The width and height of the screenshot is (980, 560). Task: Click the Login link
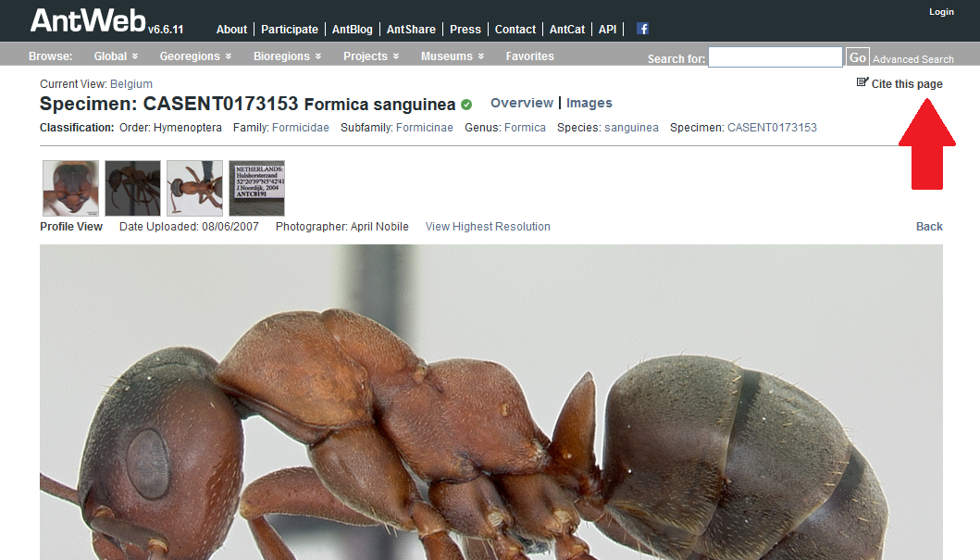pyautogui.click(x=941, y=12)
